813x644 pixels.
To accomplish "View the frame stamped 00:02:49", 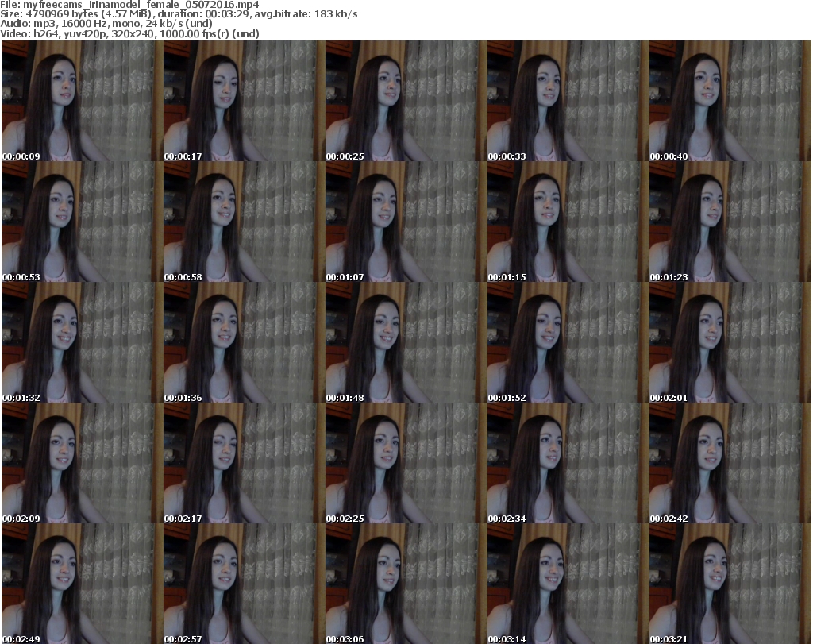I will click(x=82, y=584).
